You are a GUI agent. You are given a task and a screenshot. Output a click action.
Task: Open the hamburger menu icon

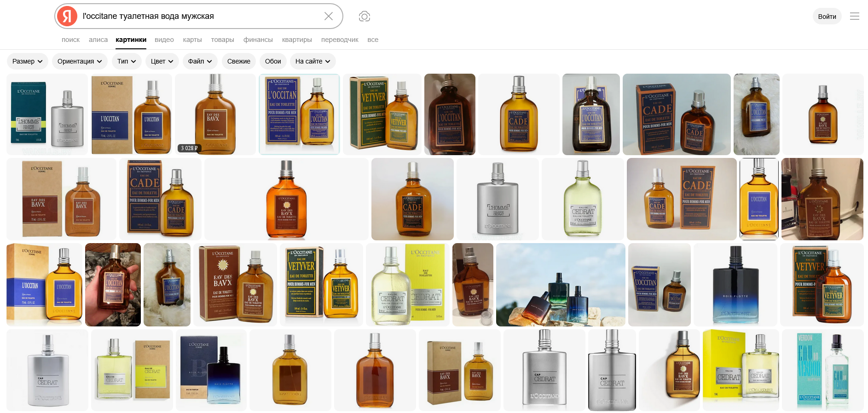855,16
